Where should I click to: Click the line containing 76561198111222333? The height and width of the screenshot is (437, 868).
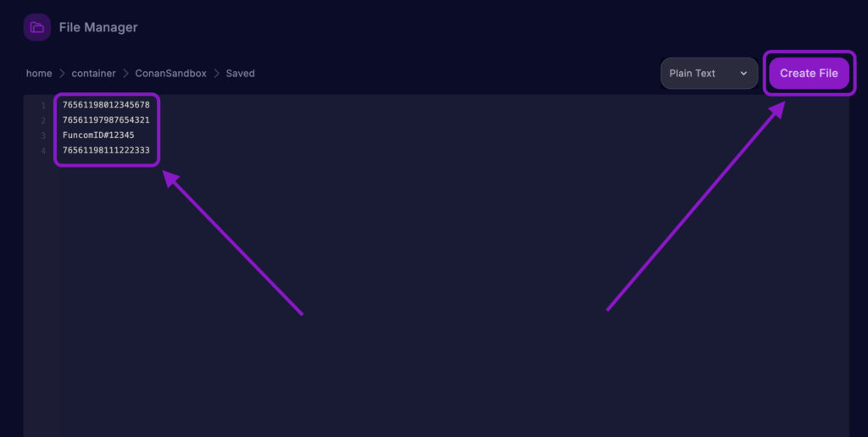coord(106,150)
